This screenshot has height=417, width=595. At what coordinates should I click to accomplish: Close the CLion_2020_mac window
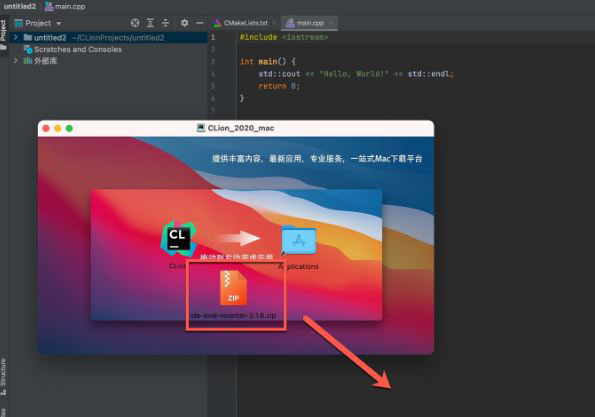point(46,128)
